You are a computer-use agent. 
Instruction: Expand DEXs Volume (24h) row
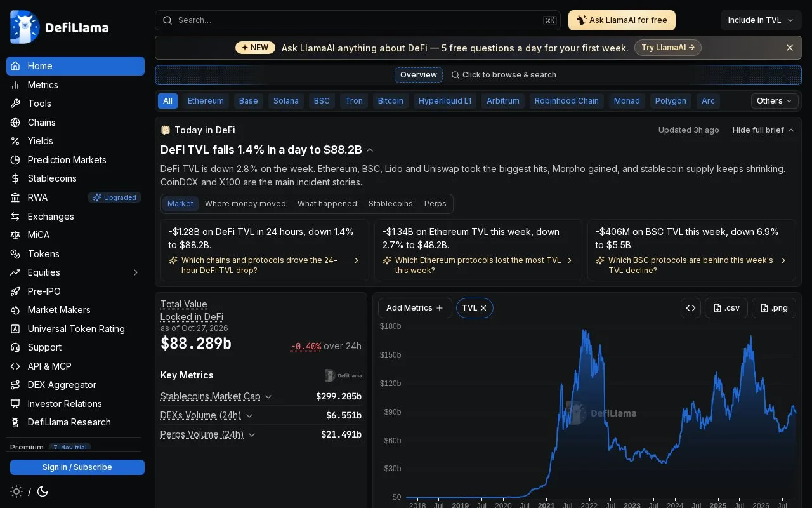click(249, 415)
